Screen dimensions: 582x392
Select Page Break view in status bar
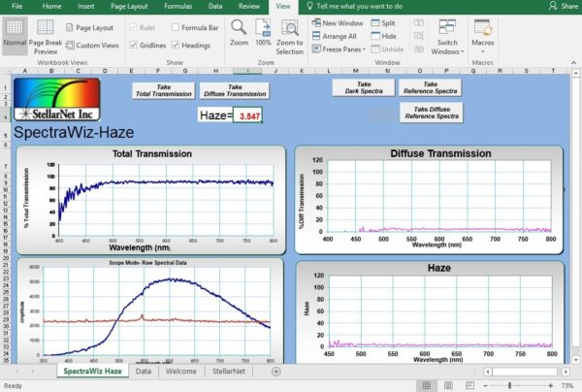pos(469,385)
